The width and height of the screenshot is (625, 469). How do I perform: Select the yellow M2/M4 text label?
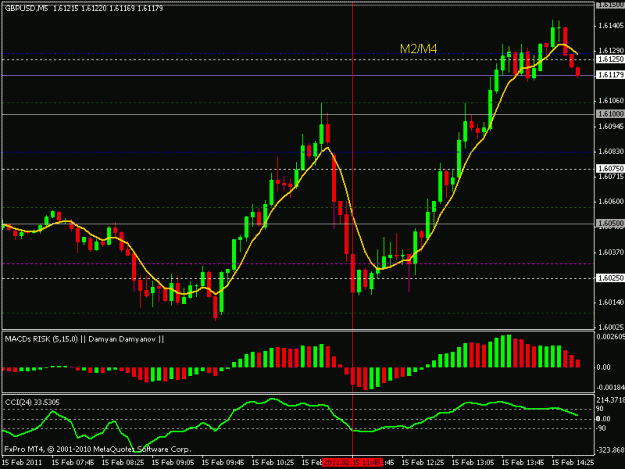(x=419, y=49)
